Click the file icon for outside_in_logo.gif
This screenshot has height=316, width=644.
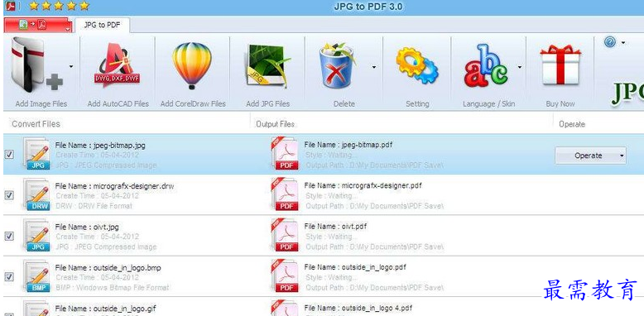pos(37,309)
